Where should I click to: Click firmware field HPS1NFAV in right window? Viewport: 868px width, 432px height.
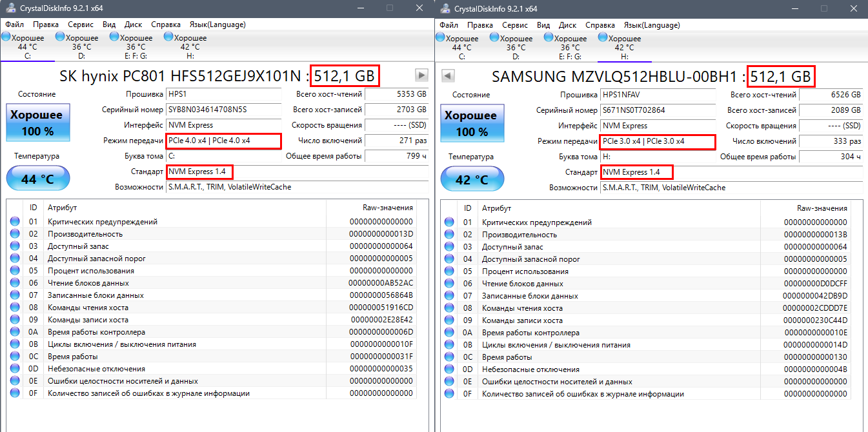(x=658, y=95)
